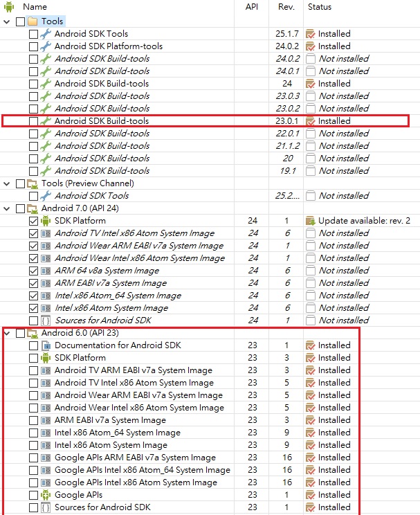Click Tools (Preview Channel) folder icon
The width and height of the screenshot is (420, 515).
coord(33,183)
